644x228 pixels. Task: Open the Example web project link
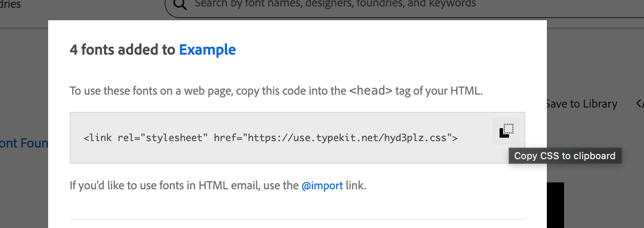pos(207,50)
